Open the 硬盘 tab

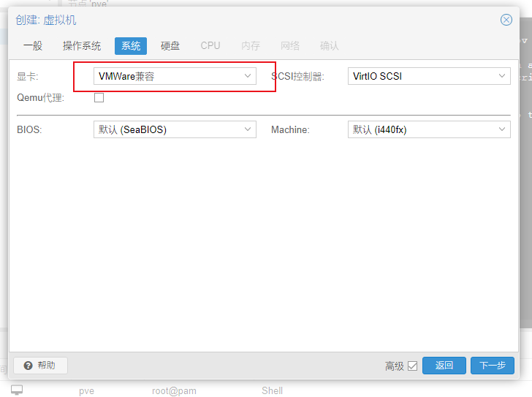(x=170, y=45)
